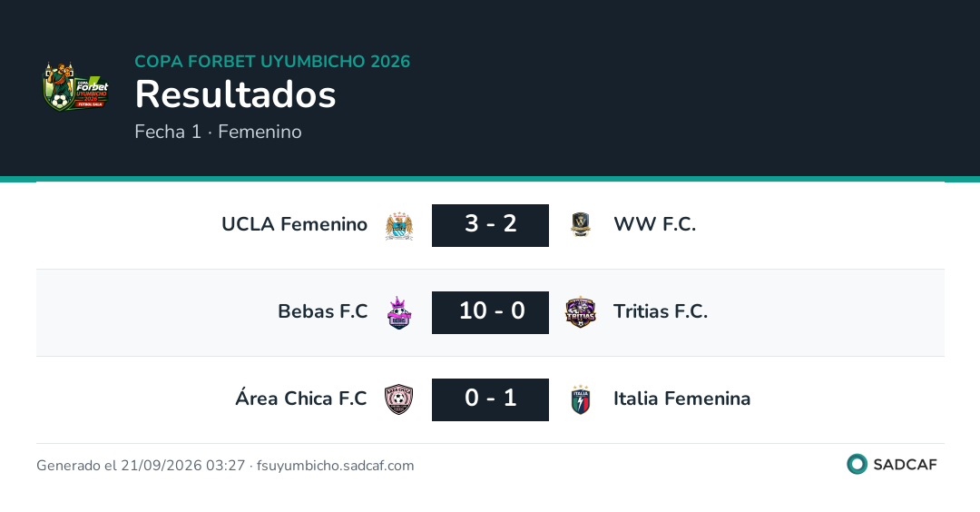Image resolution: width=980 pixels, height=512 pixels.
Task: Select the WW F.C. team badge
Action: click(x=581, y=225)
